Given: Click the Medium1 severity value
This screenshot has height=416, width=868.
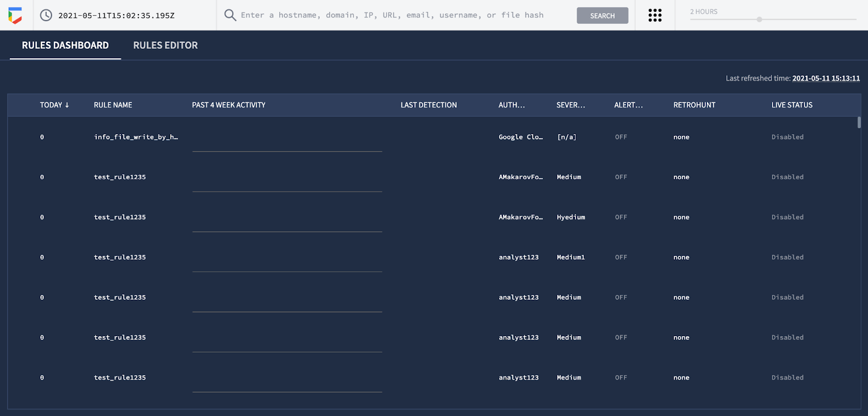Looking at the screenshot, I should 571,257.
